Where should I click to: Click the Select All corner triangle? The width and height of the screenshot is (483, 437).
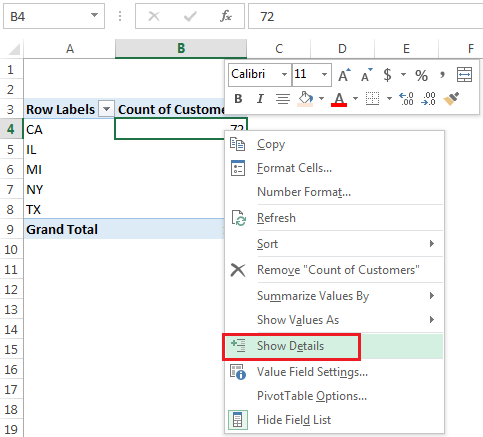click(x=14, y=50)
